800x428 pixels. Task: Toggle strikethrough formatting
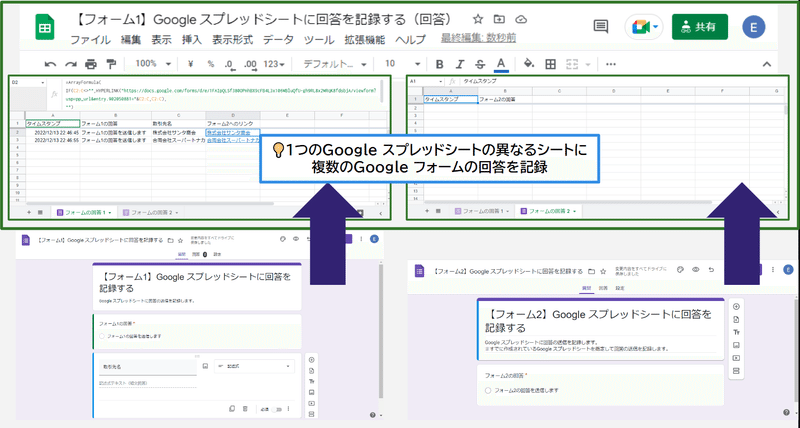[x=480, y=64]
